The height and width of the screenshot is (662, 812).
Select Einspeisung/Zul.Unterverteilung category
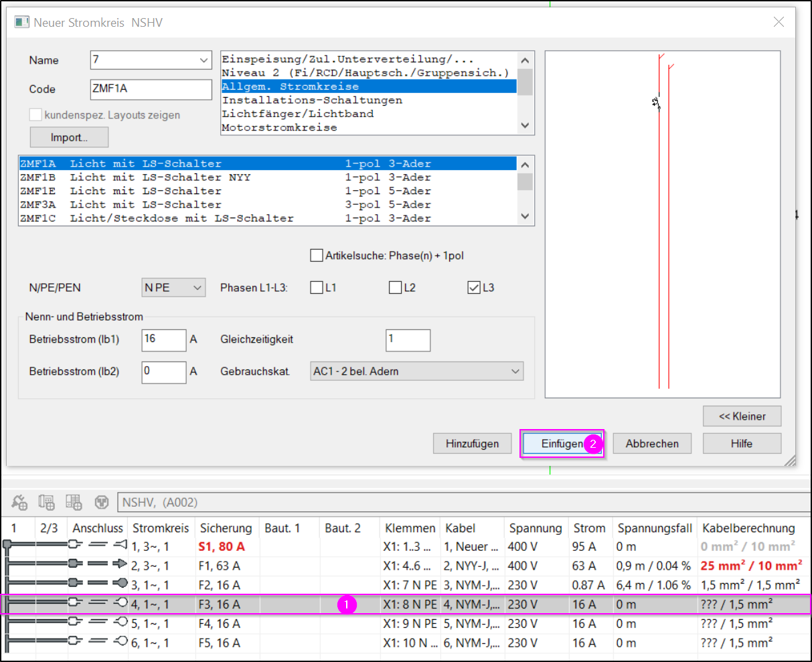tap(369, 59)
